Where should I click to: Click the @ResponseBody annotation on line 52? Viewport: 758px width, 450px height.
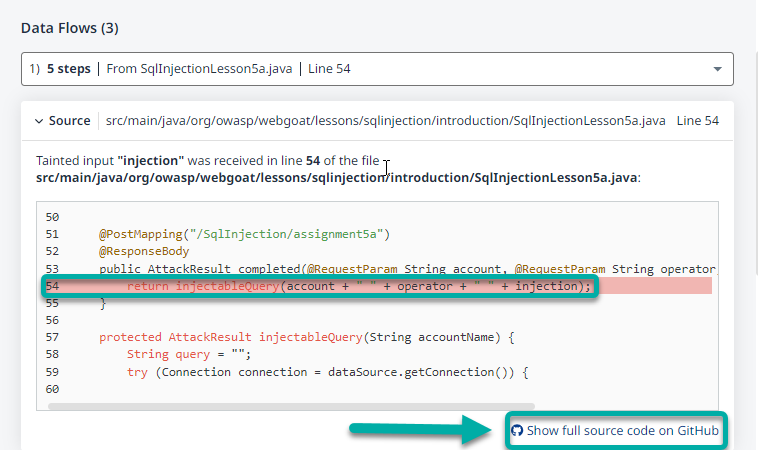pos(144,252)
